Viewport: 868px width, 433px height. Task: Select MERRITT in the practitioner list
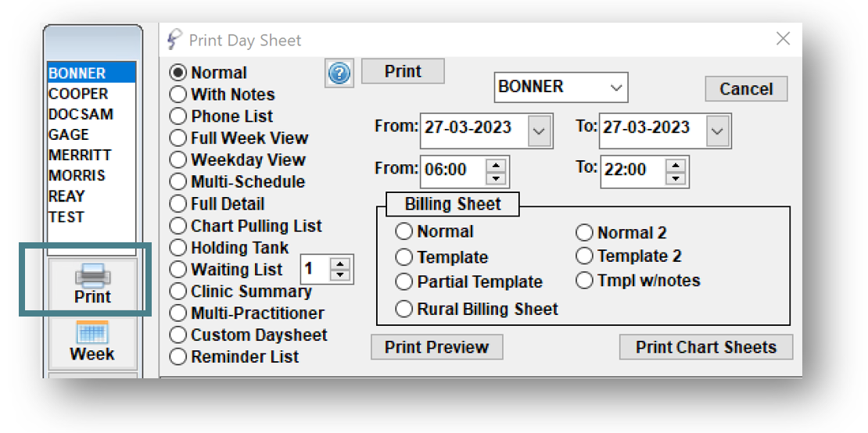point(92,155)
